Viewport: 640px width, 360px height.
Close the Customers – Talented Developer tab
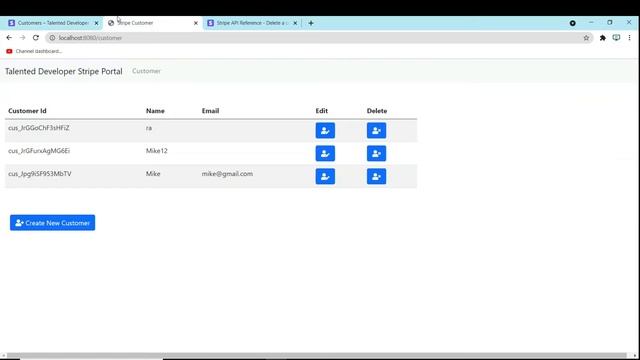(96, 23)
